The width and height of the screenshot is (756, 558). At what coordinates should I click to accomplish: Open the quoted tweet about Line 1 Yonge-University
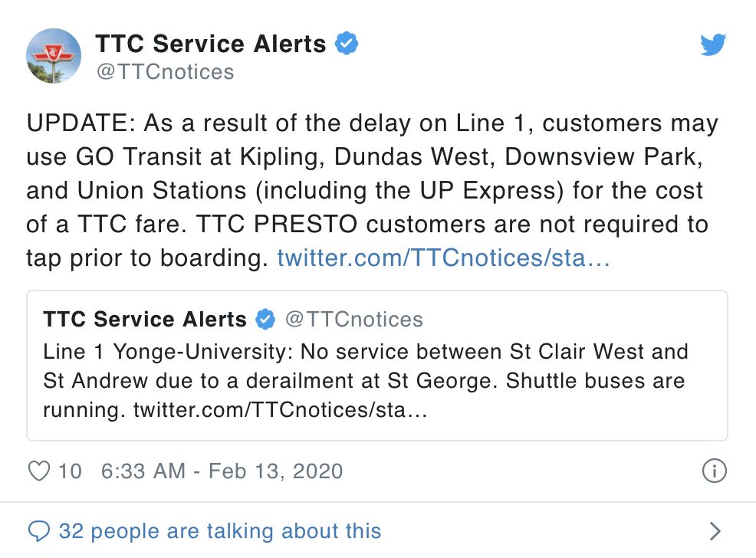[376, 365]
